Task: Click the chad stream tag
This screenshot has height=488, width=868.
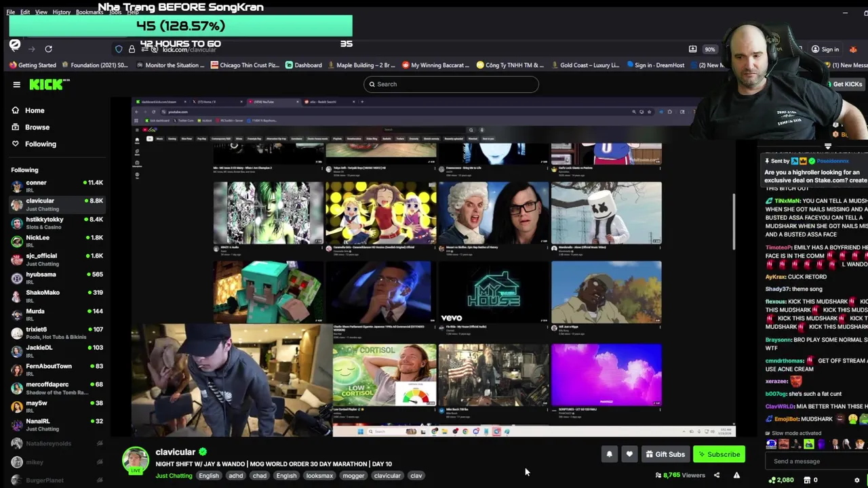Action: (x=260, y=476)
